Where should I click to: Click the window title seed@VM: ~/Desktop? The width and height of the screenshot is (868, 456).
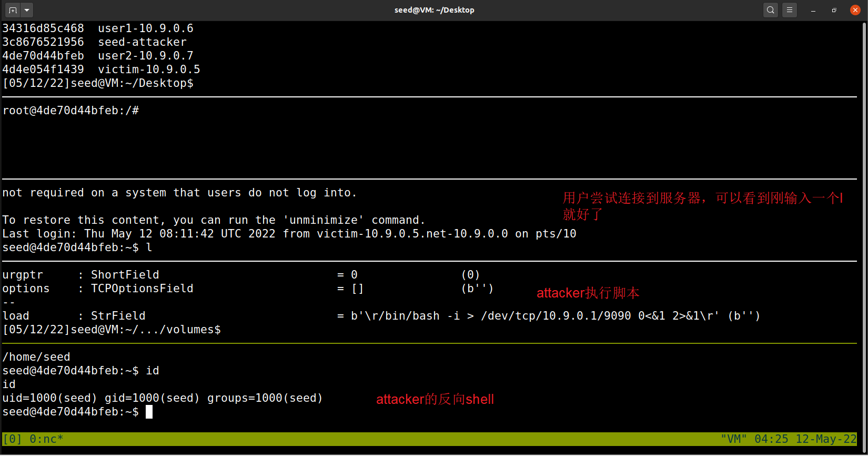435,10
